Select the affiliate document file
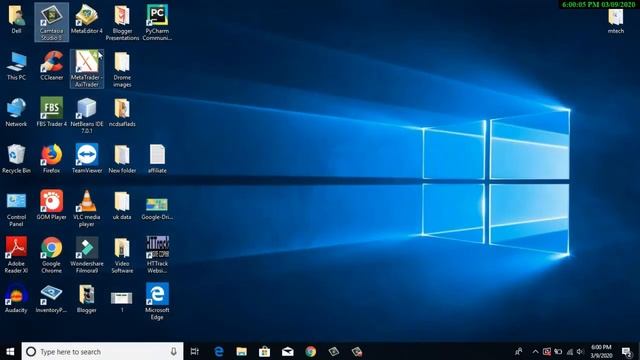The width and height of the screenshot is (640, 360). pos(157,159)
